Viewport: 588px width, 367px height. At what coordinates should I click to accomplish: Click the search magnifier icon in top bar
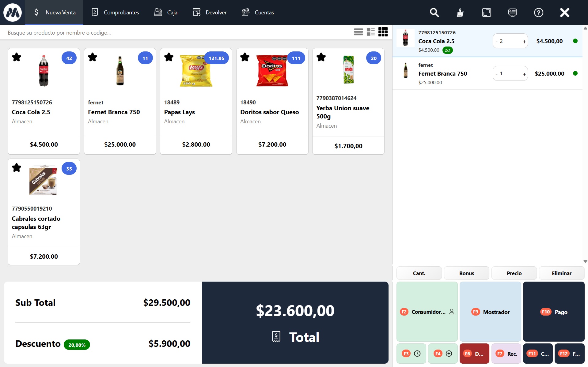tap(434, 13)
